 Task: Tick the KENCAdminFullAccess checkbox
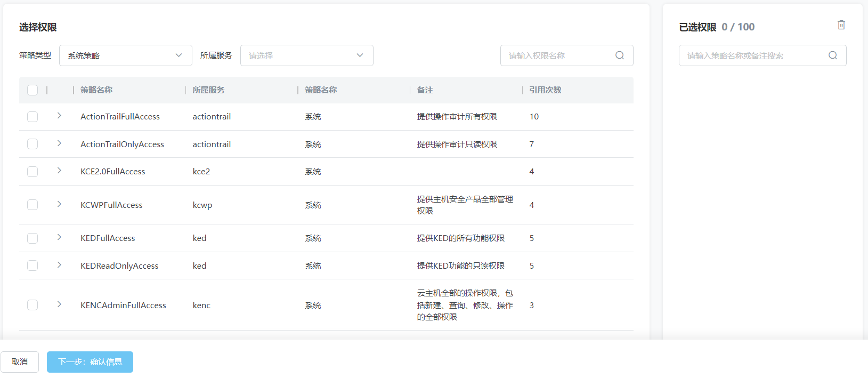33,305
